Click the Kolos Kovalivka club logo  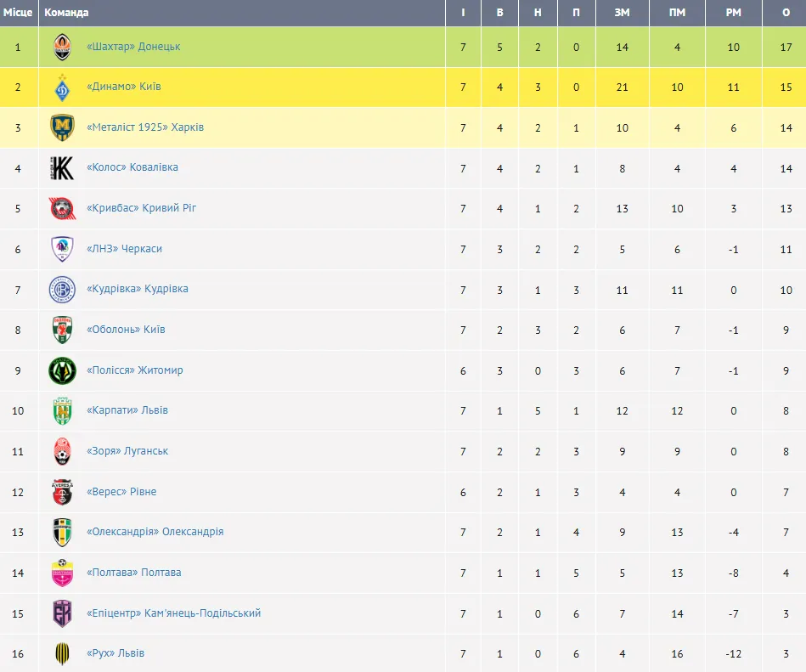(x=62, y=168)
